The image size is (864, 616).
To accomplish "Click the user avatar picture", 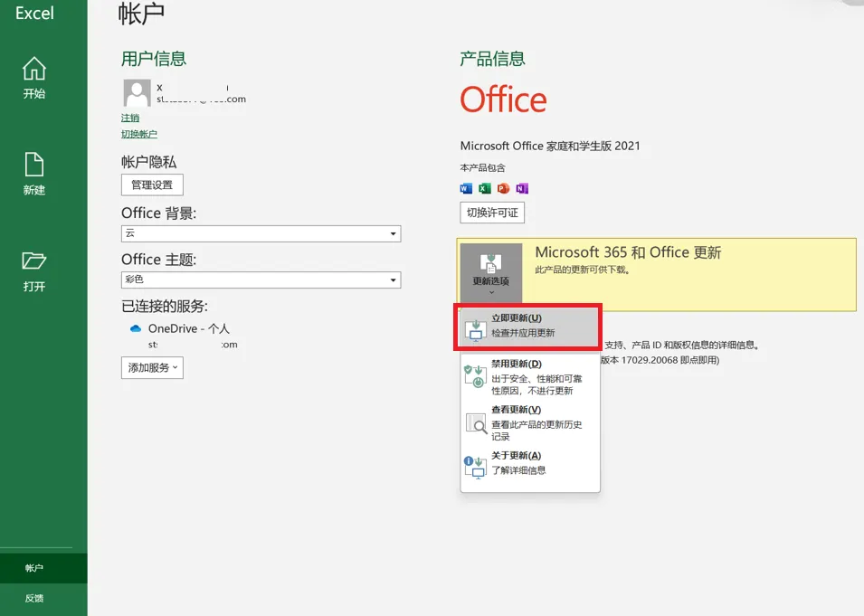I will pyautogui.click(x=137, y=92).
